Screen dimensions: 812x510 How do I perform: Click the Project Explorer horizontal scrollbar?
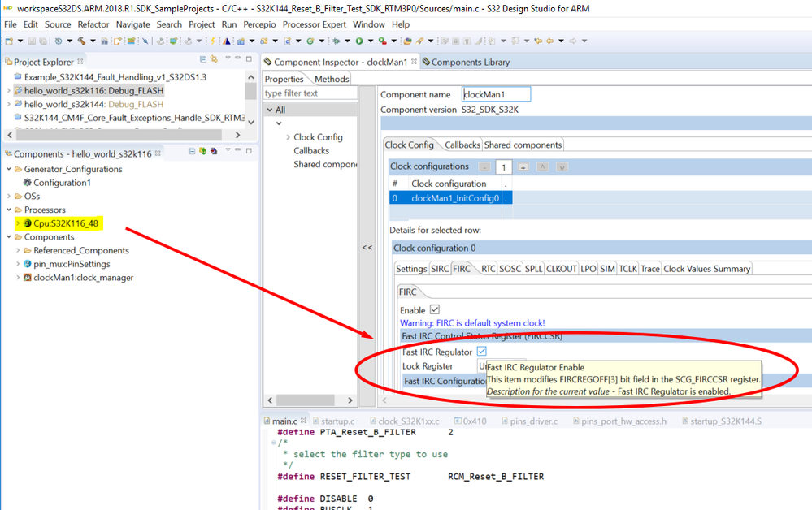click(x=119, y=135)
